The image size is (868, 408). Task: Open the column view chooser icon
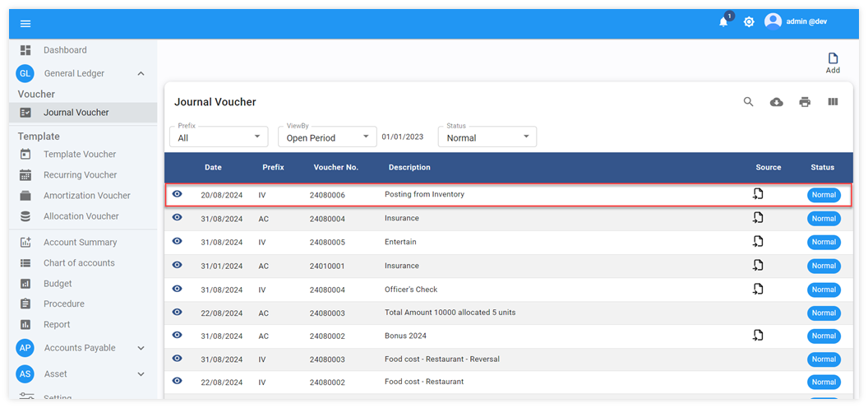833,102
